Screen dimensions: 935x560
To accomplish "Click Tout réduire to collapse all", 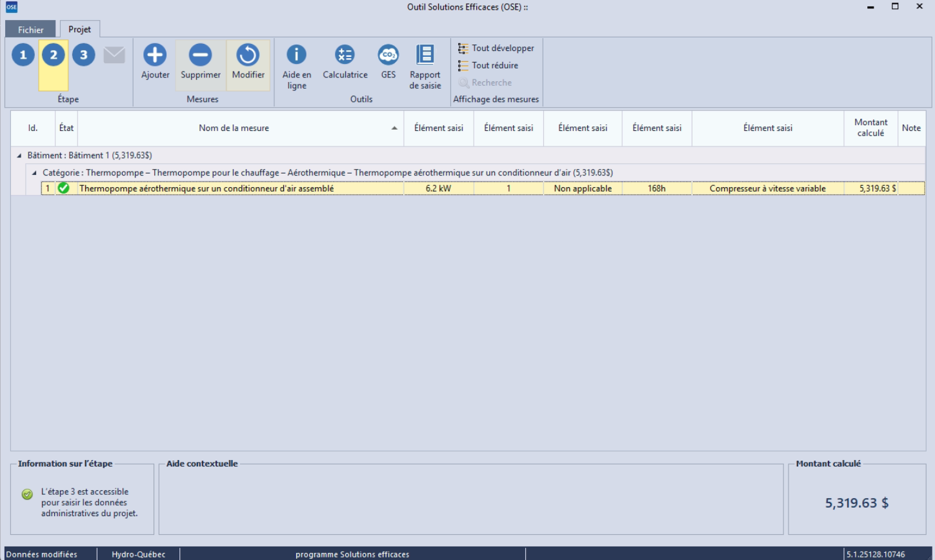I will pos(488,65).
